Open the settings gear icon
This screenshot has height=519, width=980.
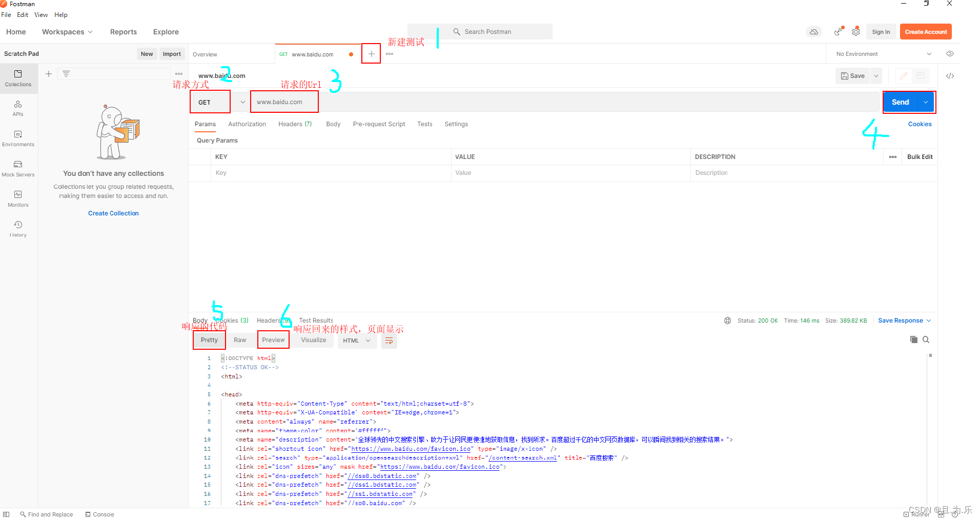856,32
